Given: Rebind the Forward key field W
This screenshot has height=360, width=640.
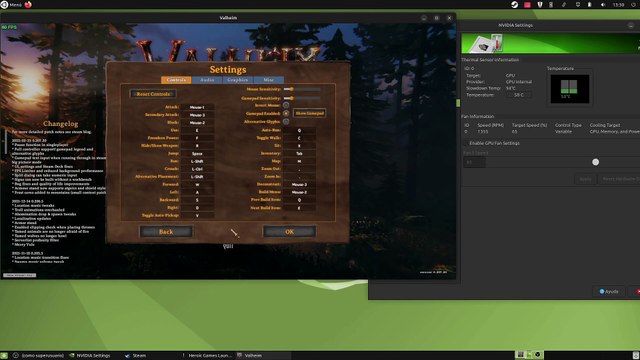Looking at the screenshot, I should point(197,184).
